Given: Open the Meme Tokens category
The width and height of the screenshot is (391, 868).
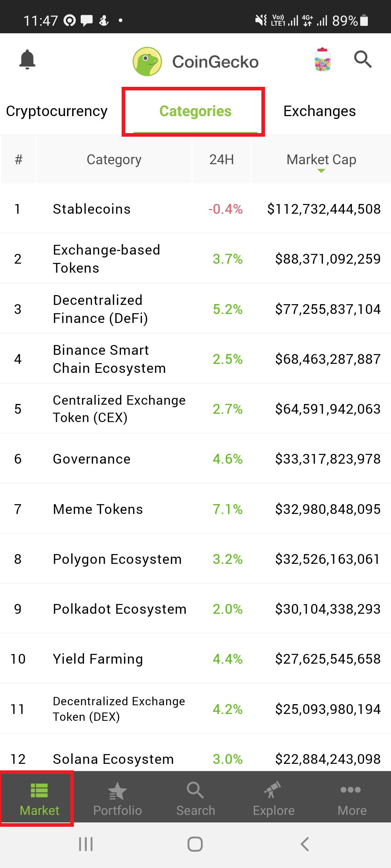Looking at the screenshot, I should (x=195, y=509).
